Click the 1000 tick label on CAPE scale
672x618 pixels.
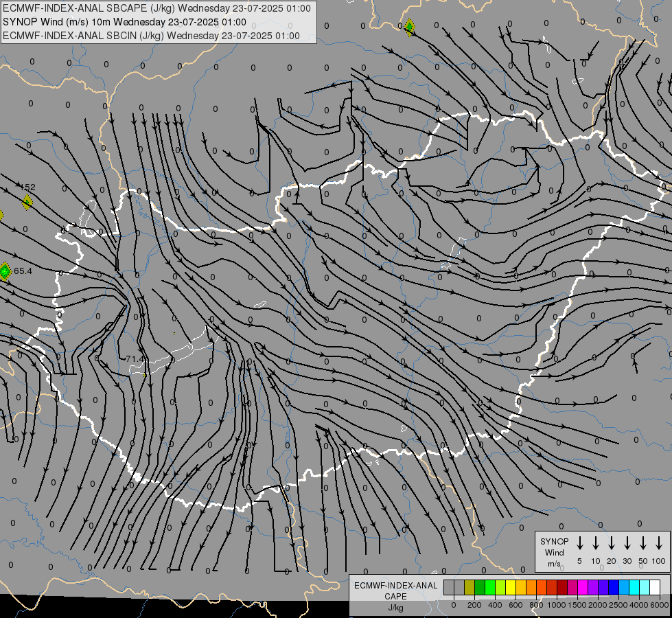click(557, 605)
